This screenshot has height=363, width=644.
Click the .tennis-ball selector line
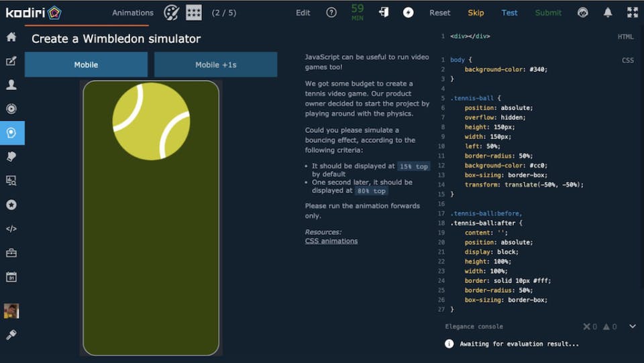pos(476,98)
